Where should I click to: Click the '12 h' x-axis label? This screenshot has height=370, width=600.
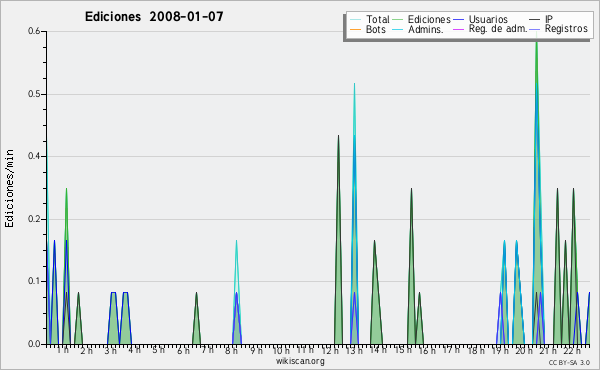point(330,351)
